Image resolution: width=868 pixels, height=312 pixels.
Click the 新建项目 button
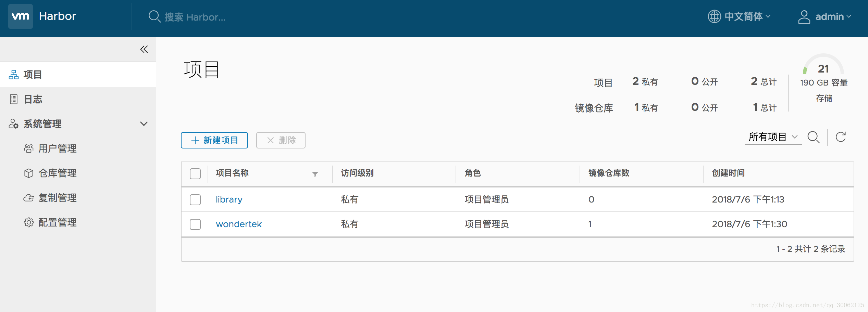(x=214, y=140)
